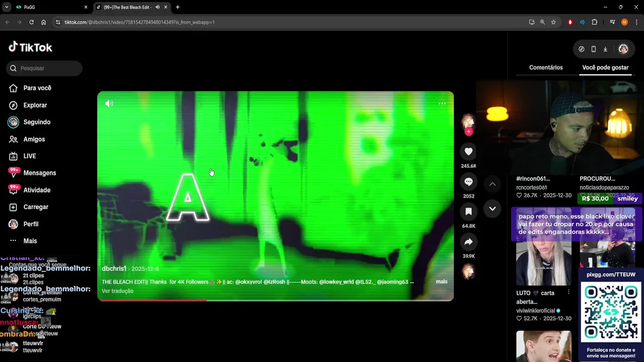Follow creator with red plus button

(468, 132)
